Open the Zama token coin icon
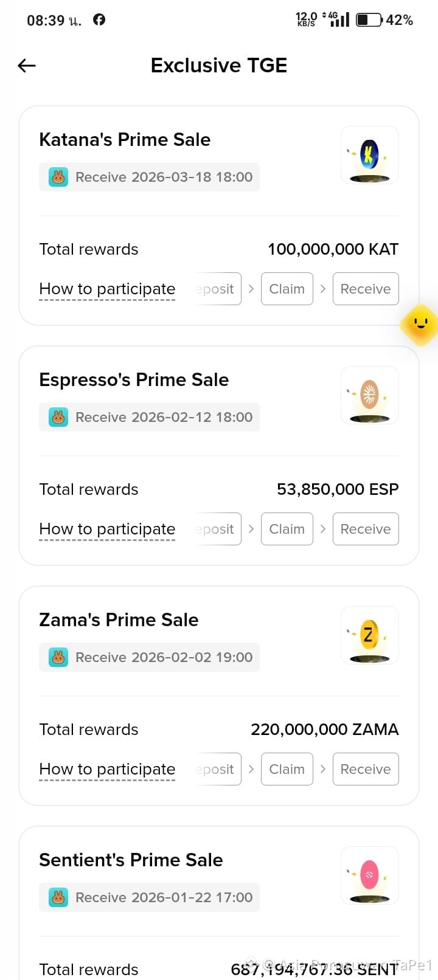The image size is (438, 980). click(x=370, y=635)
